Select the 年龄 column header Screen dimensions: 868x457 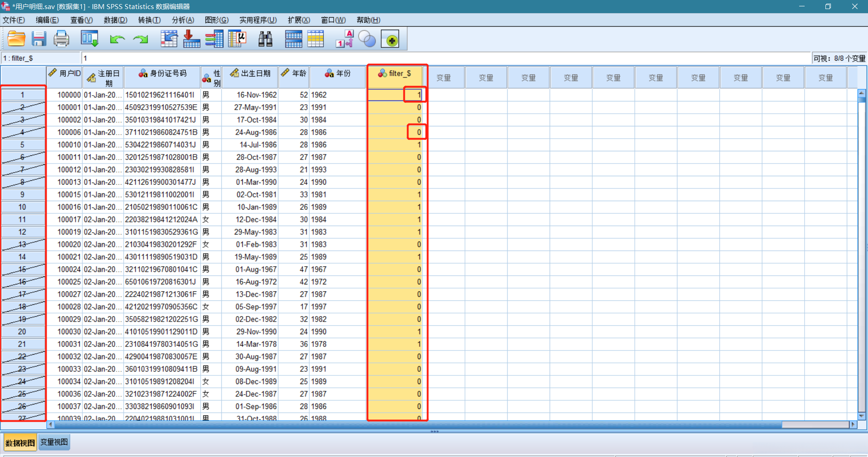pyautogui.click(x=294, y=77)
